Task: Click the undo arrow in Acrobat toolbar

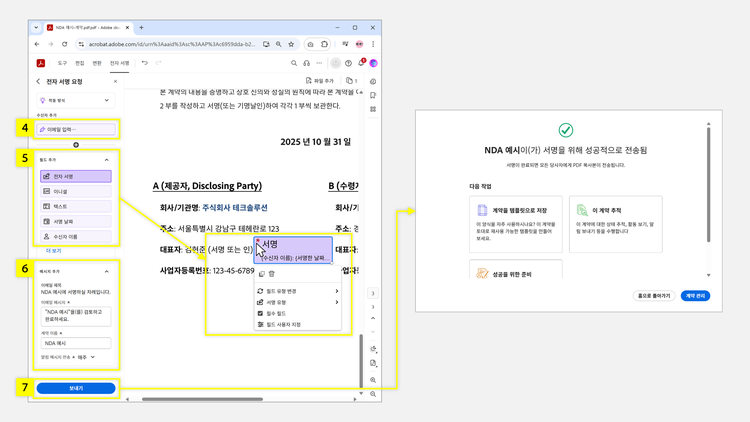Action: (x=144, y=63)
